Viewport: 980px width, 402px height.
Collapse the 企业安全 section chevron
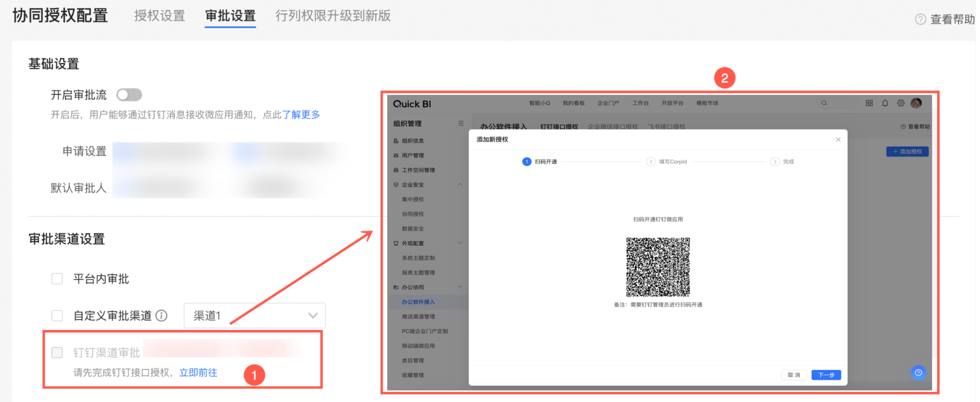[460, 185]
